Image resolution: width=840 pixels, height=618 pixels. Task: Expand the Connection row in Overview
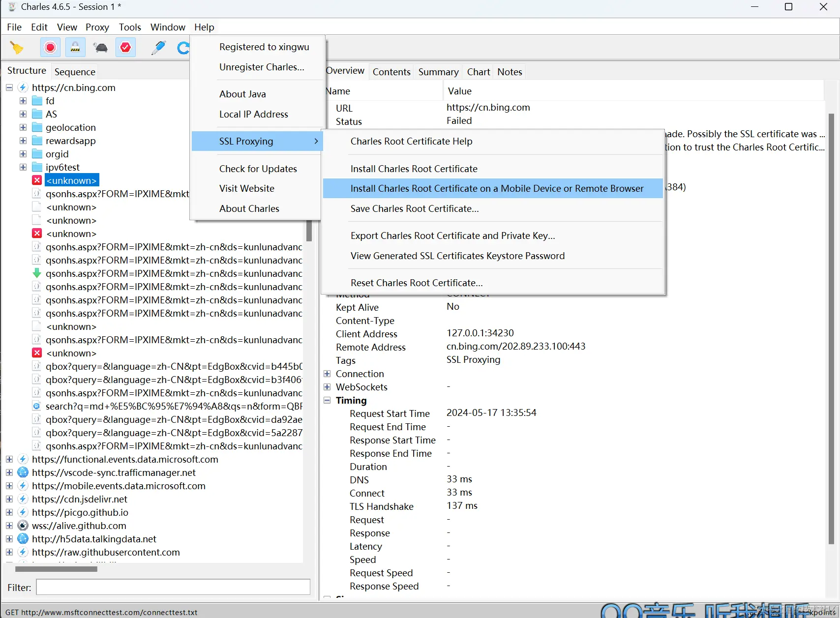click(x=327, y=374)
